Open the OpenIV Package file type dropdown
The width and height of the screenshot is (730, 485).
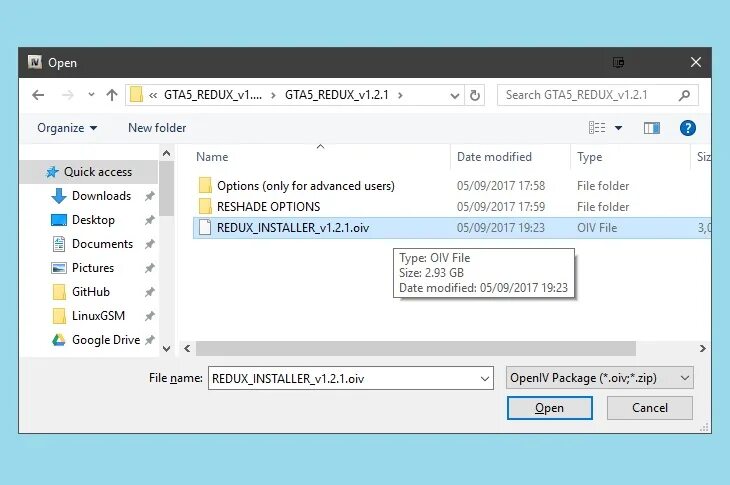[600, 378]
